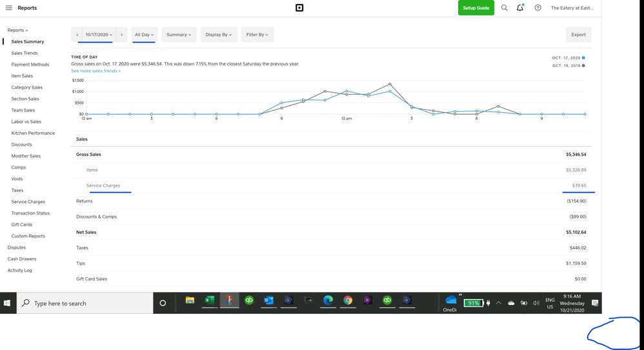Image resolution: width=644 pixels, height=350 pixels.
Task: Select Payment Methods in the sidebar
Action: 30,64
